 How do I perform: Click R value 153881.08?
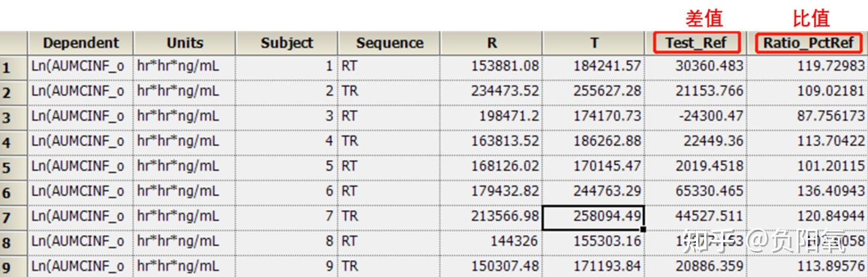point(491,66)
